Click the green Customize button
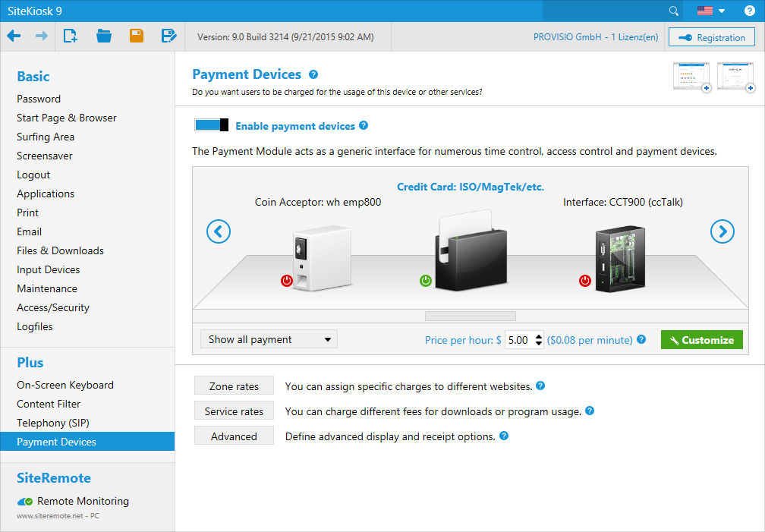Screen dimensions: 765x532 (701, 340)
